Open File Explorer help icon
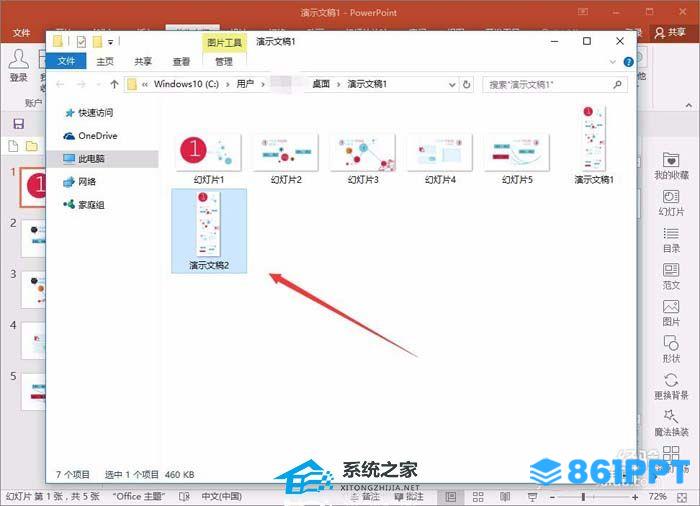700x506 pixels. [628, 62]
